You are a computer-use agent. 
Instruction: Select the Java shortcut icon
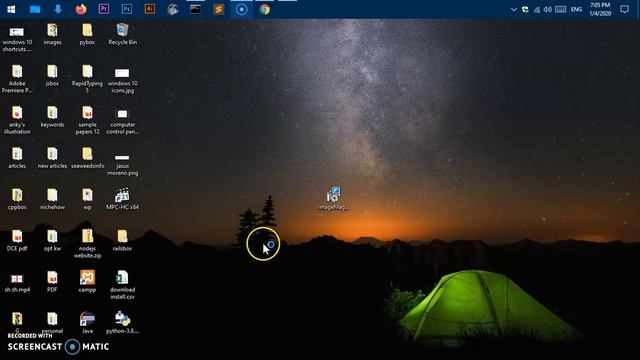[x=87, y=323]
